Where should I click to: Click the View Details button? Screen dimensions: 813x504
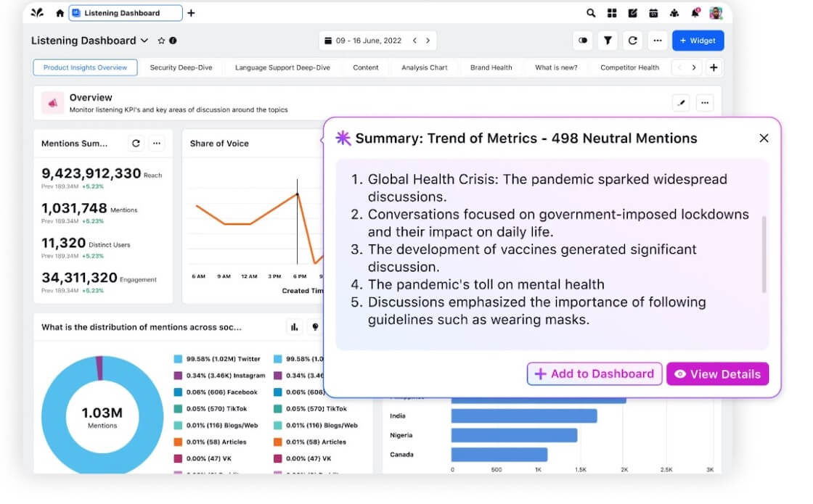pos(717,374)
